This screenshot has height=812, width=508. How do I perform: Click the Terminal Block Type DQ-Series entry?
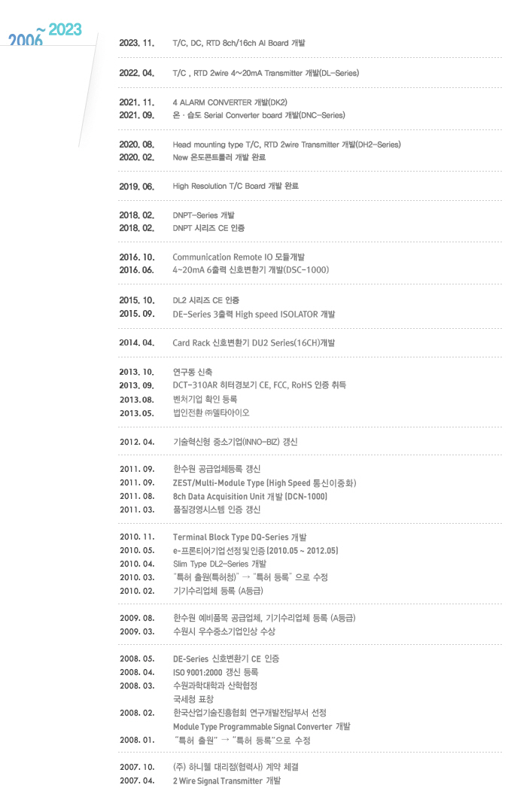(x=240, y=537)
